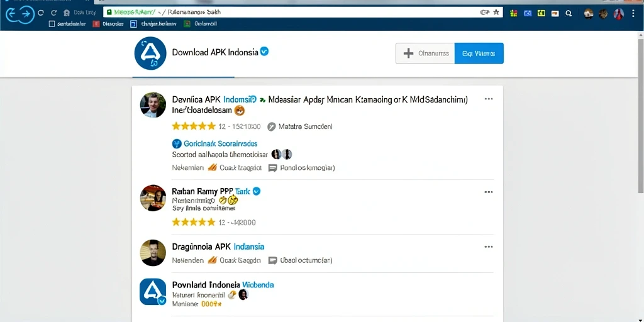Open the Goricinark Scorainsdus link
This screenshot has height=322, width=644.
220,144
